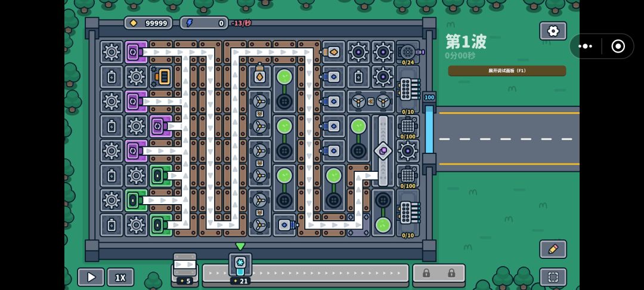Start the wave with the play button
The width and height of the screenshot is (644, 290).
(91, 277)
